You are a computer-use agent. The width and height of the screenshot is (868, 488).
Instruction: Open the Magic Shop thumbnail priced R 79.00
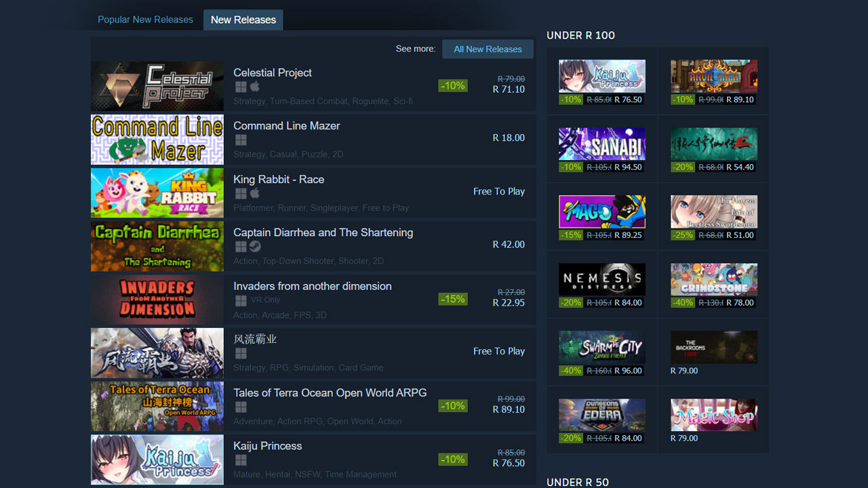pos(714,415)
